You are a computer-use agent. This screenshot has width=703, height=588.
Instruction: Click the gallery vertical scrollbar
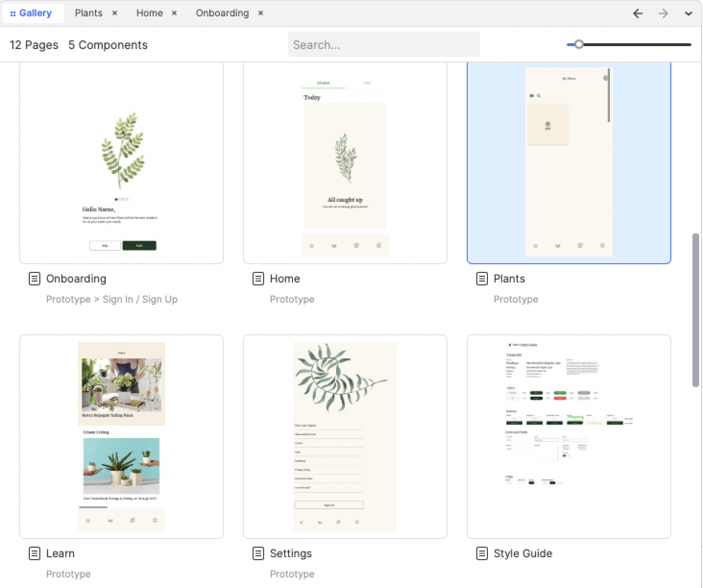click(695, 310)
